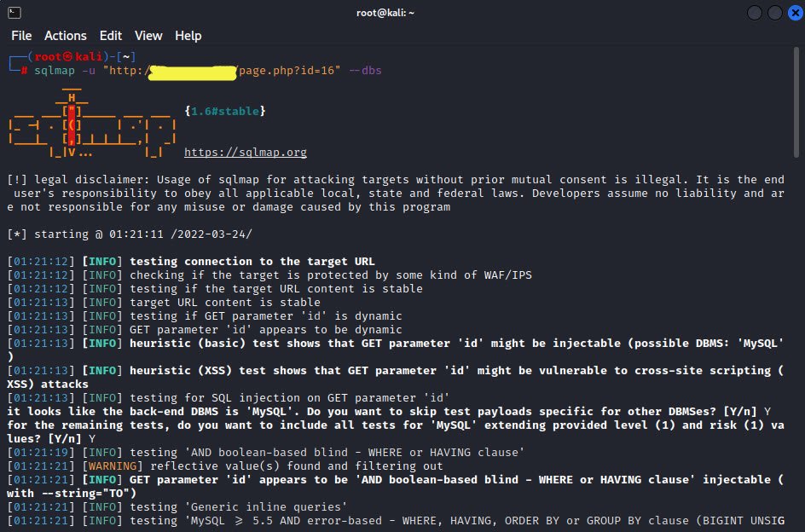805x532 pixels.
Task: Click "GET parameter 'id' appears to be dynamic"
Action: click(x=266, y=330)
